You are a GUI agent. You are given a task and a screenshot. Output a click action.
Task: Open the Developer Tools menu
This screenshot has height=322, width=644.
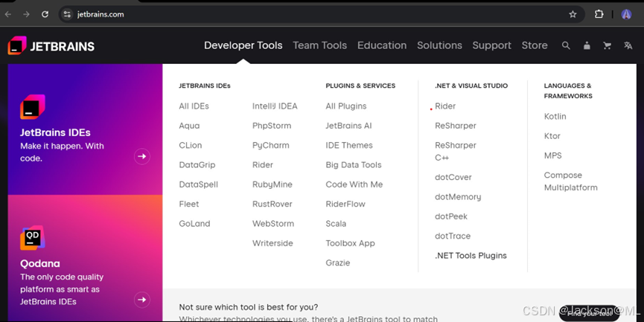(243, 45)
